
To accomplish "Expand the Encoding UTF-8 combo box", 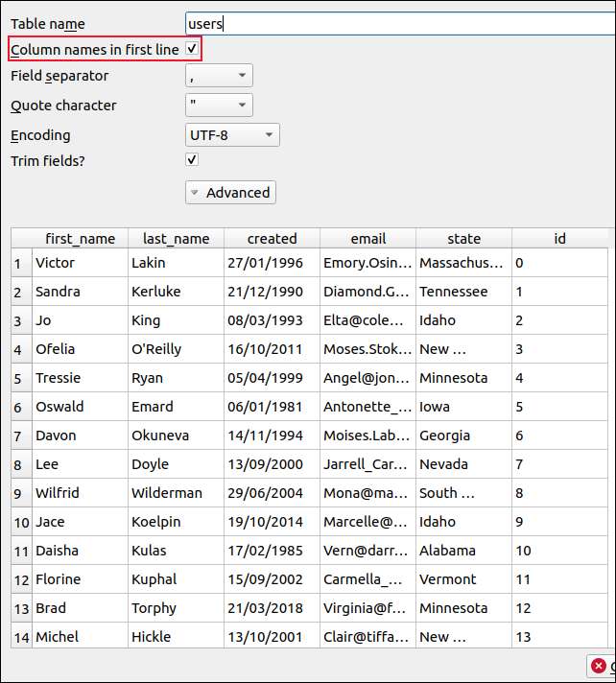I will coord(232,135).
